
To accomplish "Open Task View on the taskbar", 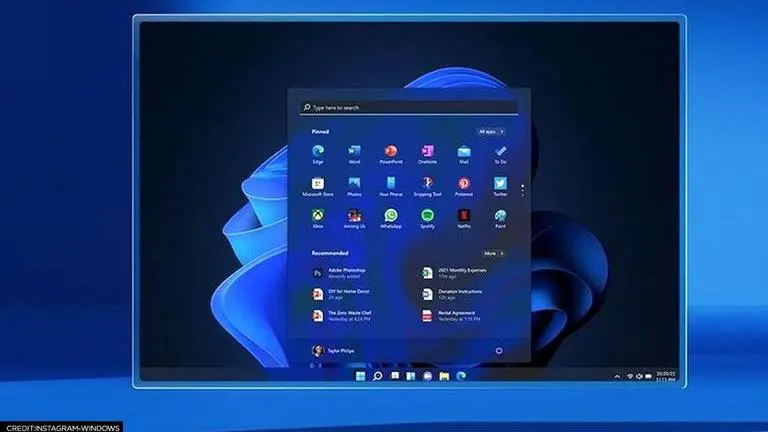I will coord(395,376).
